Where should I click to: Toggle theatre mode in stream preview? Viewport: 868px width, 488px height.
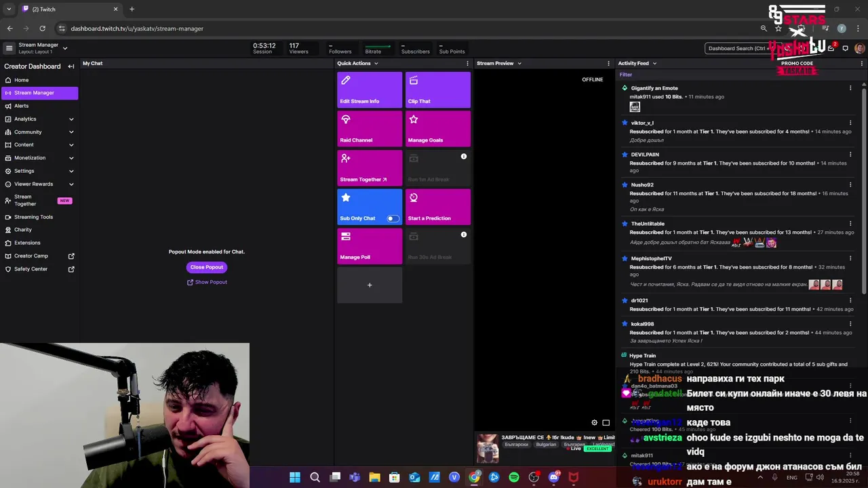point(606,422)
